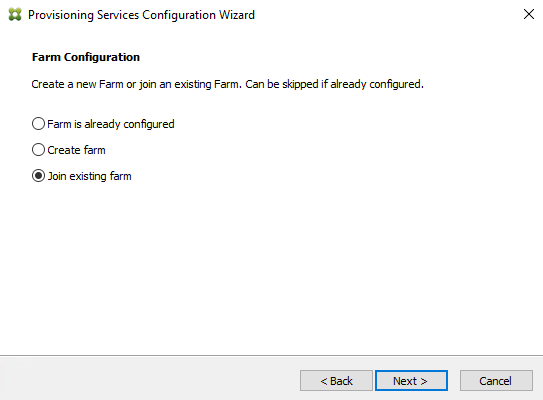Click the 'Create a new Farm or join' sentence
Screen dimensions: 543x400
[x=137, y=84]
